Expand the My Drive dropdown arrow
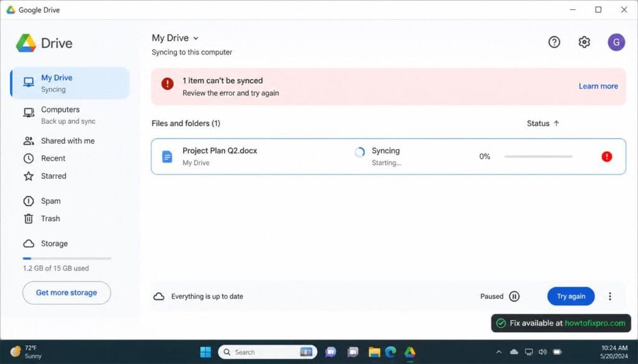Viewport: 638px width, 364px height. coord(196,38)
